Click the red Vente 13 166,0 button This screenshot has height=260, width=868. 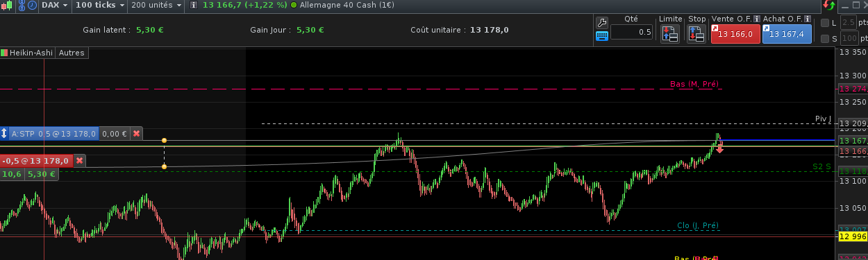735,34
